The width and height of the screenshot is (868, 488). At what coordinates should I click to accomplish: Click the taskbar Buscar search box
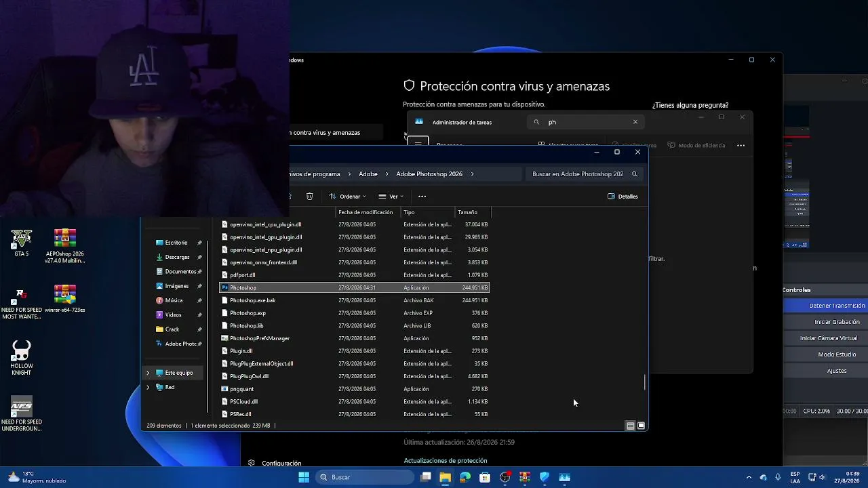pyautogui.click(x=366, y=477)
